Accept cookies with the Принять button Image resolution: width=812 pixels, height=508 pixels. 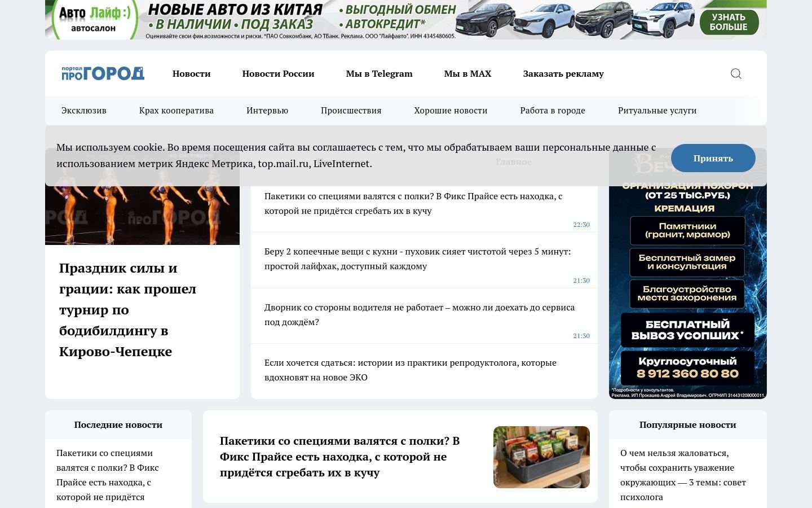(713, 158)
